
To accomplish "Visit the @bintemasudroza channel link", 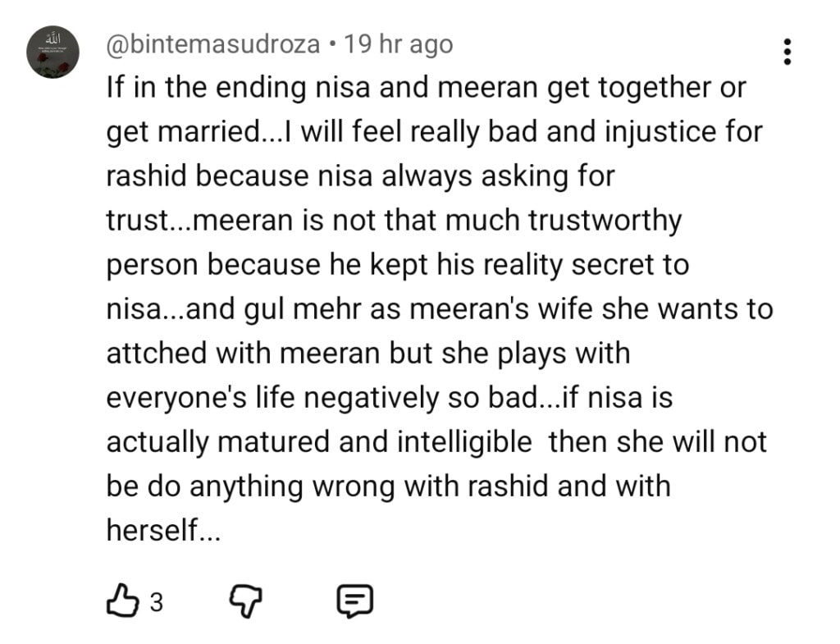I will [213, 43].
